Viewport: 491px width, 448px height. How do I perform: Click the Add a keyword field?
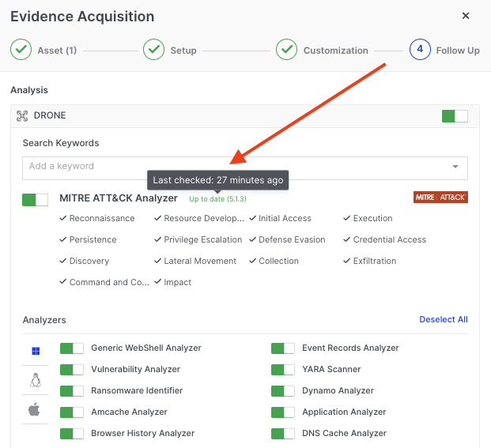[x=229, y=167]
